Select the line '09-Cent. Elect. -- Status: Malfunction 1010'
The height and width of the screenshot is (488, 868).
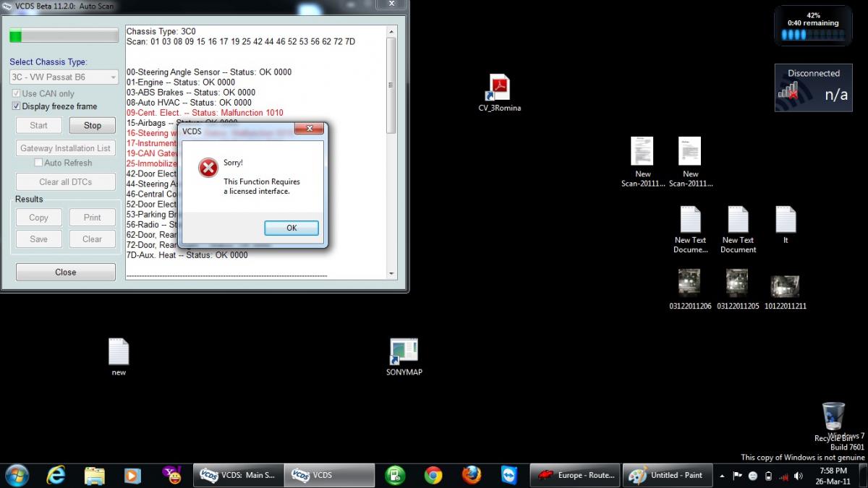coord(205,113)
